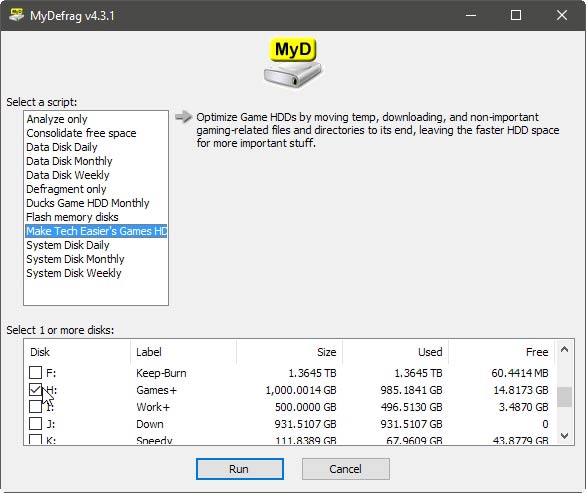Click the Run button

point(240,469)
